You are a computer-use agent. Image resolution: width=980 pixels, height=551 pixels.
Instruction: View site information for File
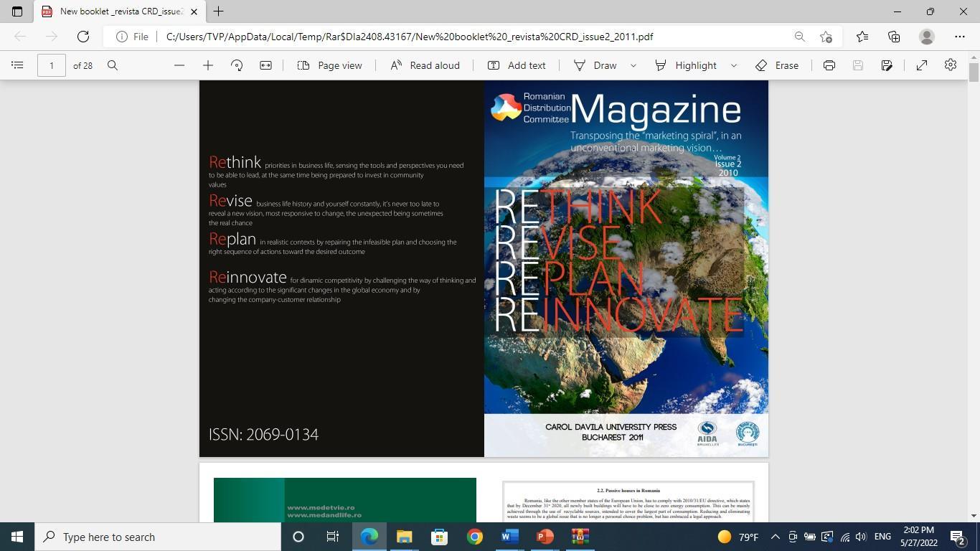point(133,37)
